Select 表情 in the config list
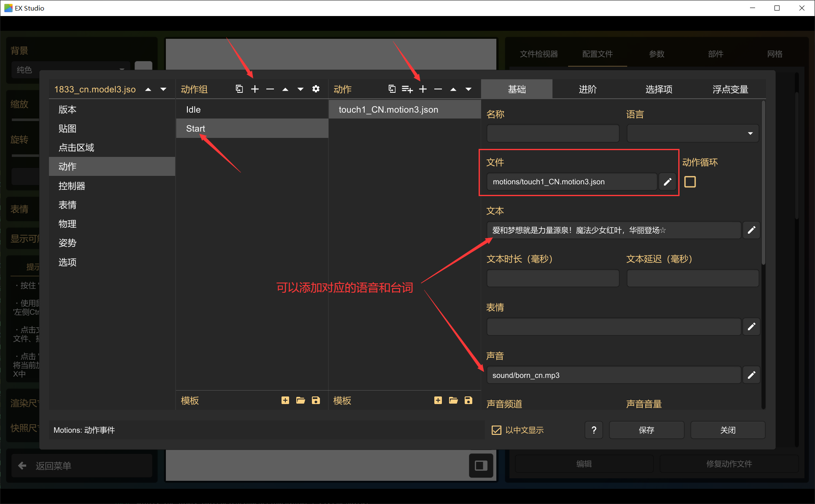Viewport: 815px width, 504px height. pyautogui.click(x=112, y=205)
